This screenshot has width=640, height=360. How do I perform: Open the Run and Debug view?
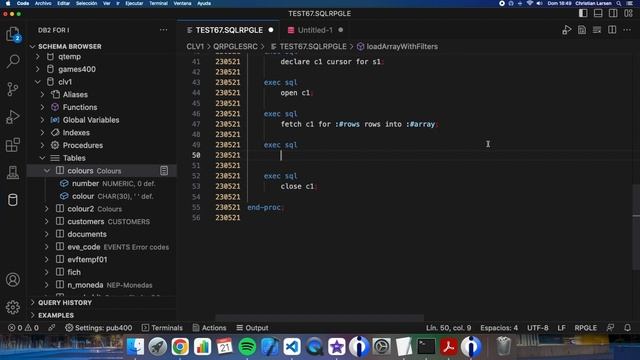[x=13, y=117]
